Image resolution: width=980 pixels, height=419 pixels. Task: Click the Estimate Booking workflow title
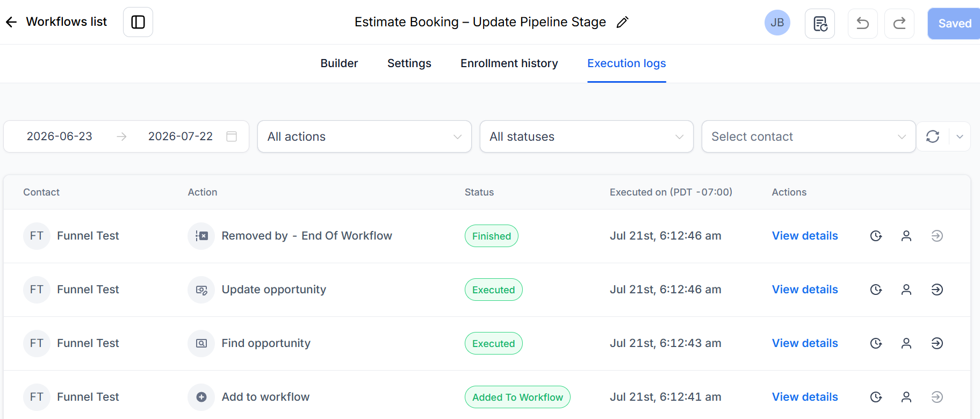click(480, 22)
